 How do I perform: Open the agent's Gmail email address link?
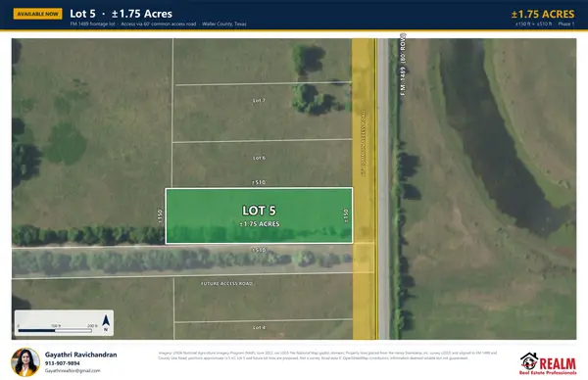[x=73, y=370]
